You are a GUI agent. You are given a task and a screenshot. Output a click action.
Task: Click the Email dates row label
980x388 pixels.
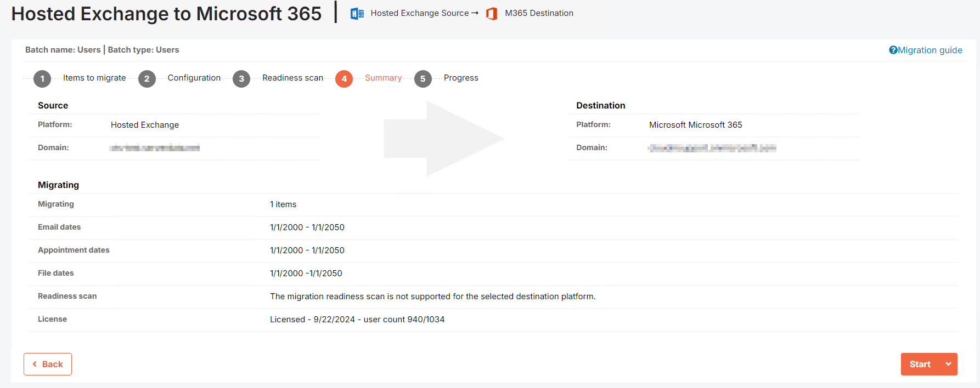tap(59, 227)
